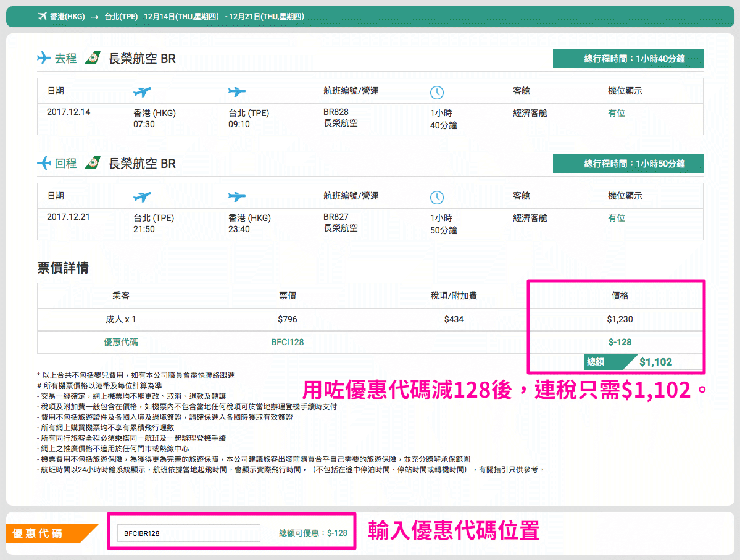This screenshot has width=740, height=560.
Task: Click the banner date 12月21日(THU,星期四)
Action: (x=267, y=17)
